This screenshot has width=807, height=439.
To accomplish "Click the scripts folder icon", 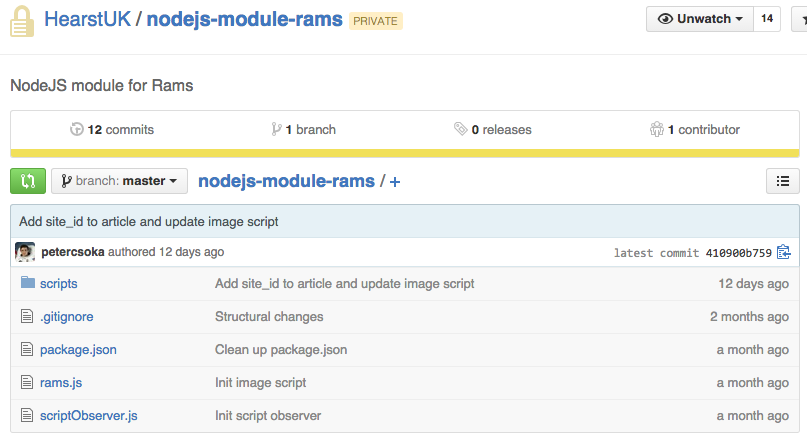I will coord(28,283).
